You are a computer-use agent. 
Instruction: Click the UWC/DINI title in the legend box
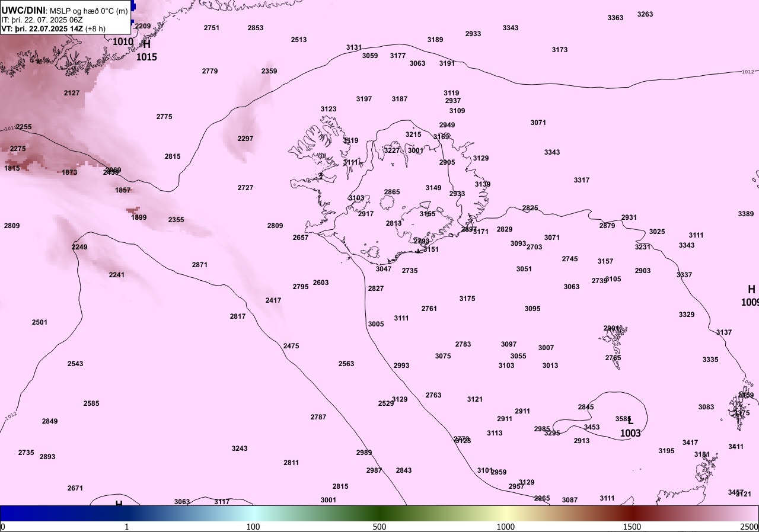(24, 10)
